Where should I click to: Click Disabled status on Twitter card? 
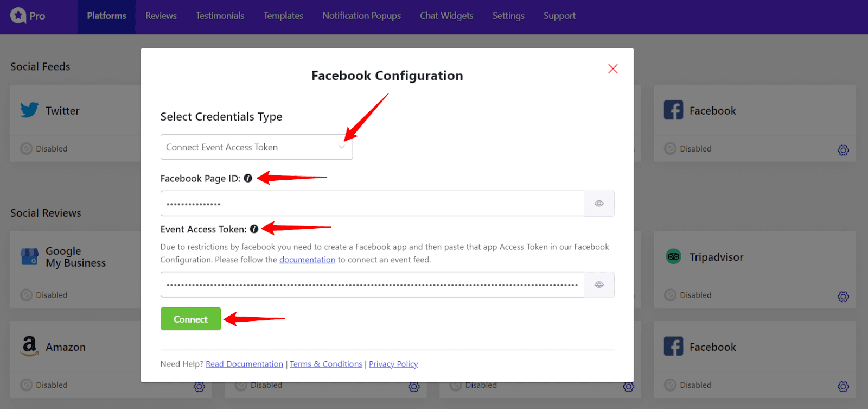(x=44, y=148)
